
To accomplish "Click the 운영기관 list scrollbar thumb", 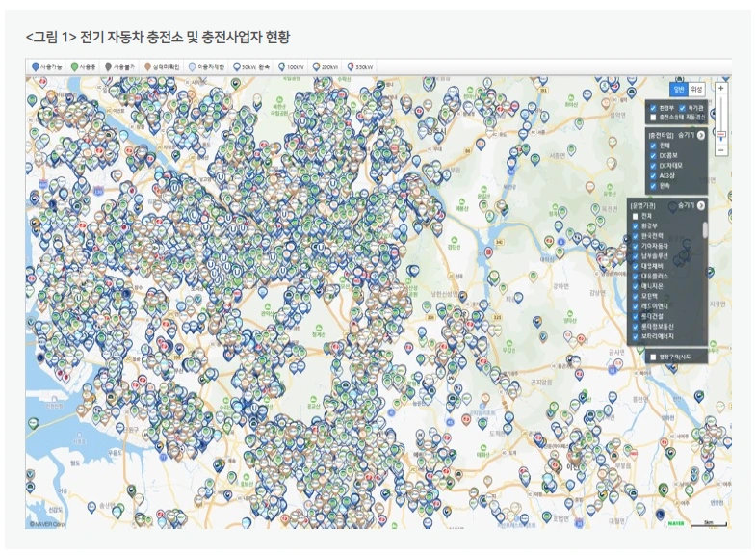I will 705,229.
